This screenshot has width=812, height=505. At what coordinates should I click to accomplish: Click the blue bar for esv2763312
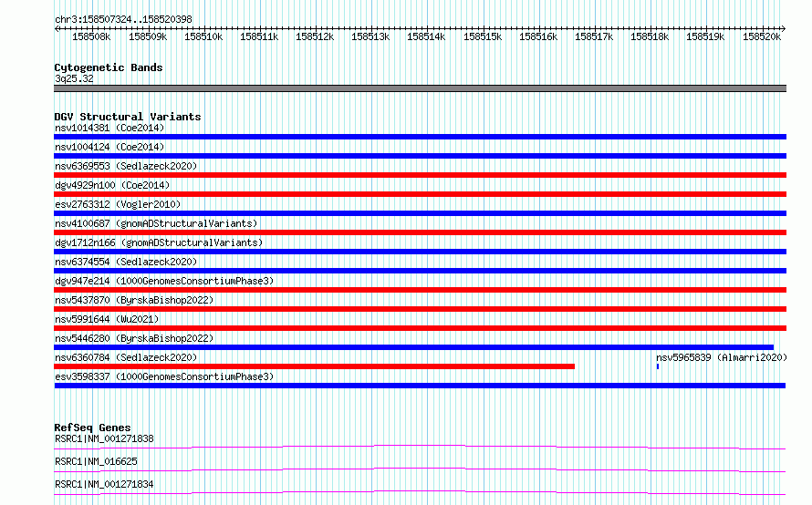pos(420,213)
